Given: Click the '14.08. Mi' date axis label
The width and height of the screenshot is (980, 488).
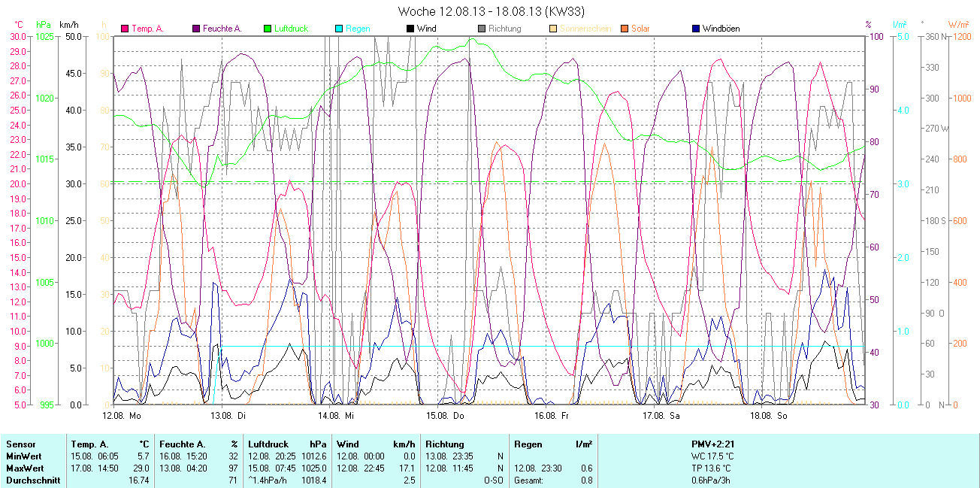Looking at the screenshot, I should 337,415.
